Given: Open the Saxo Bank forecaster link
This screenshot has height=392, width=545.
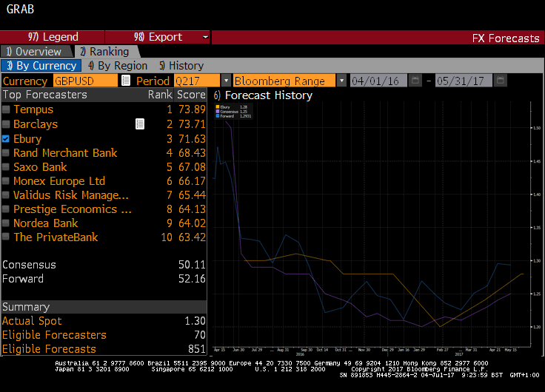Looking at the screenshot, I should pos(40,167).
